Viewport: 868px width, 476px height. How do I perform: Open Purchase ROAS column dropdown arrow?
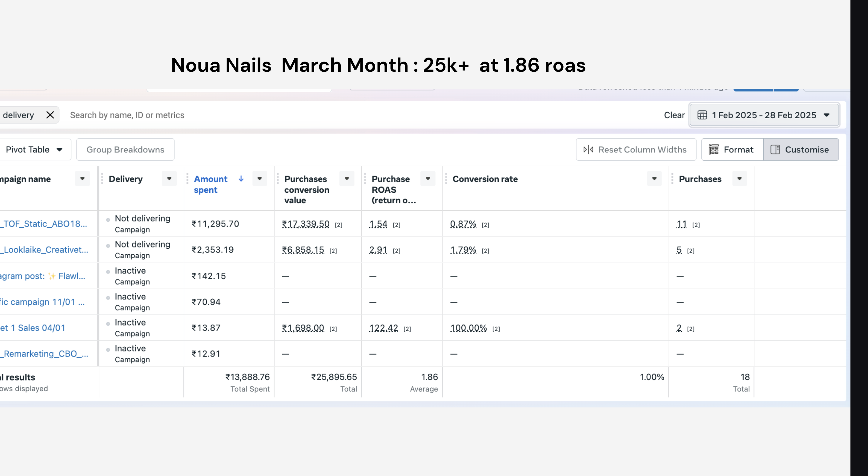(x=428, y=179)
